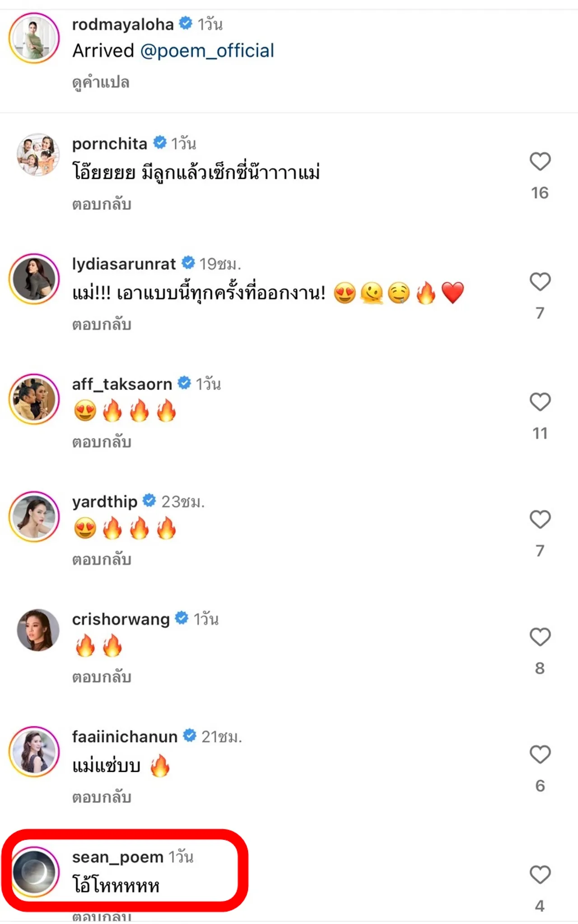Image resolution: width=578 pixels, height=924 pixels.
Task: Reply to faaiinichanun's comment
Action: tap(102, 797)
